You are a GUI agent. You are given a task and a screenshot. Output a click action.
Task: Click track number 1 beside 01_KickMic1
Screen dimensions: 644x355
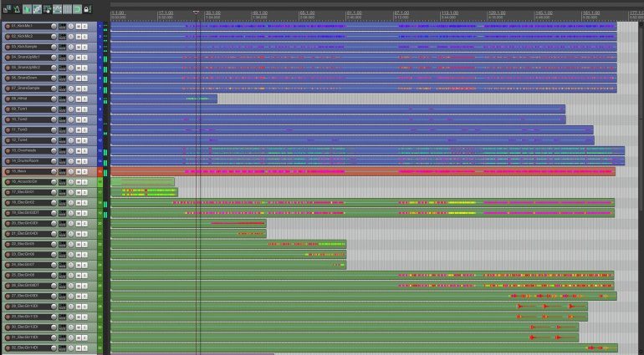point(100,26)
